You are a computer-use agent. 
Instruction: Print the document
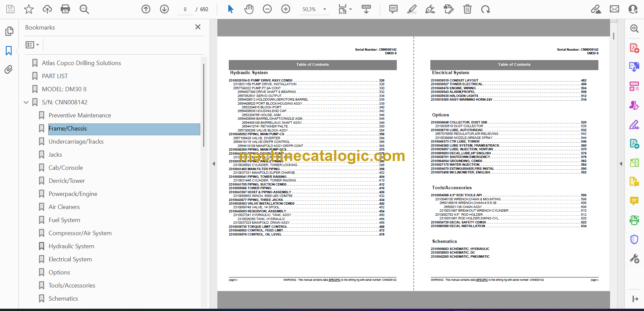65,9
